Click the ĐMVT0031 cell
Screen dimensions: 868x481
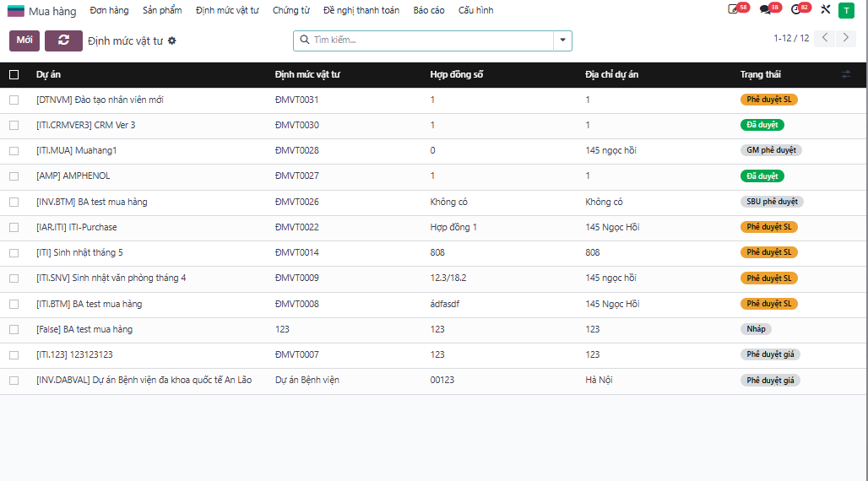tap(296, 100)
